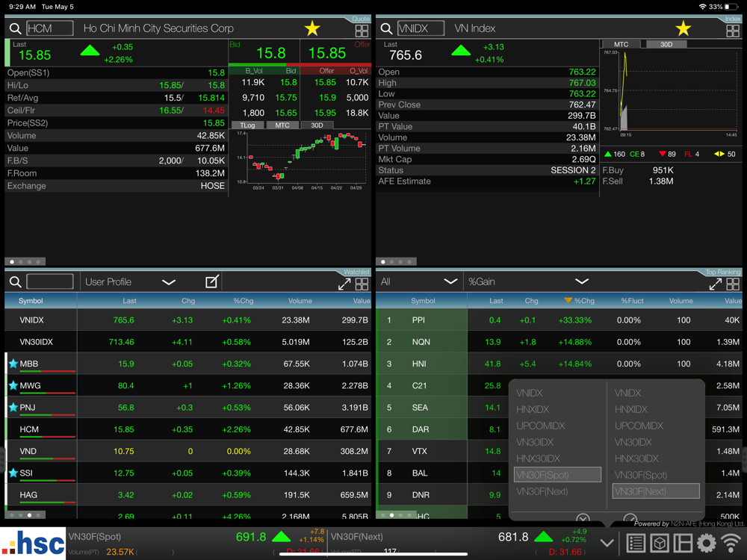Open the grid layout icon in Watchlist panel
Screen dimensions: 747x560
[x=362, y=284]
